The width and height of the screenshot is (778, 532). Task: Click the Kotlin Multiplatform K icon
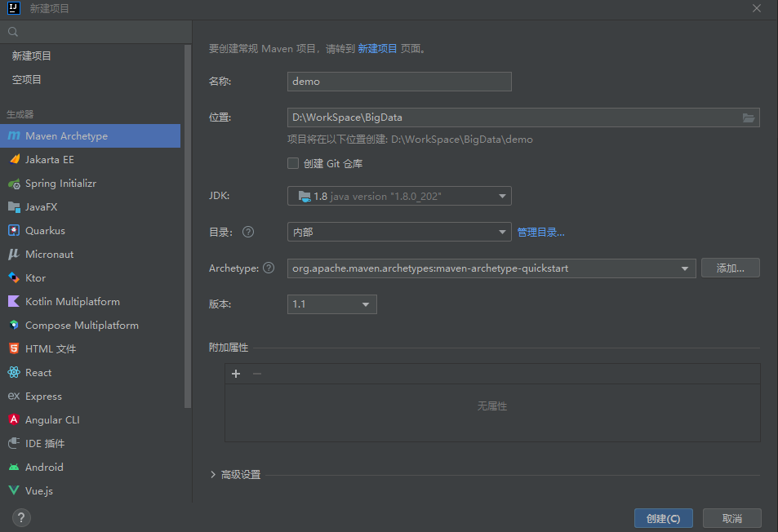(14, 301)
